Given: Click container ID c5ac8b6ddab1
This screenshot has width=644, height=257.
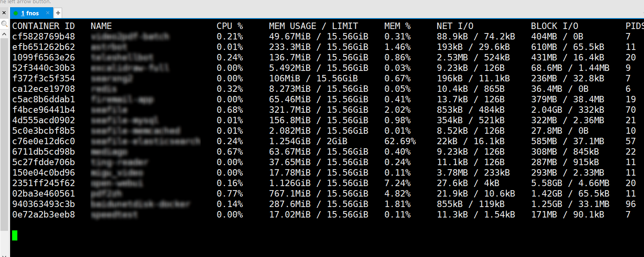Looking at the screenshot, I should (44, 99).
